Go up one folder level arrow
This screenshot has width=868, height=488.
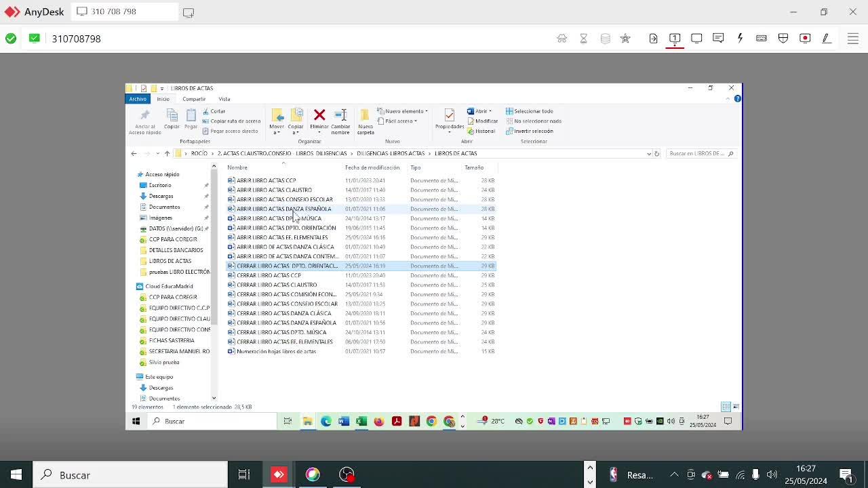point(167,154)
